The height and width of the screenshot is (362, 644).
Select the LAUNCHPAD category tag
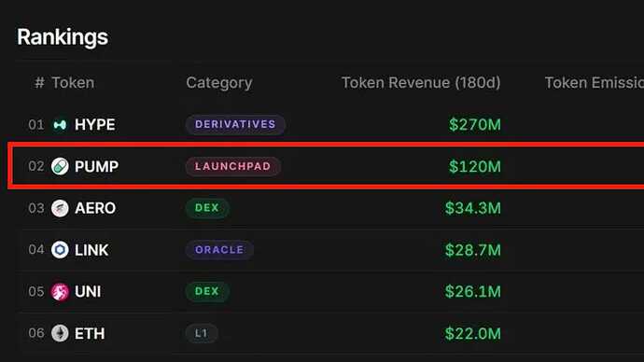point(233,166)
